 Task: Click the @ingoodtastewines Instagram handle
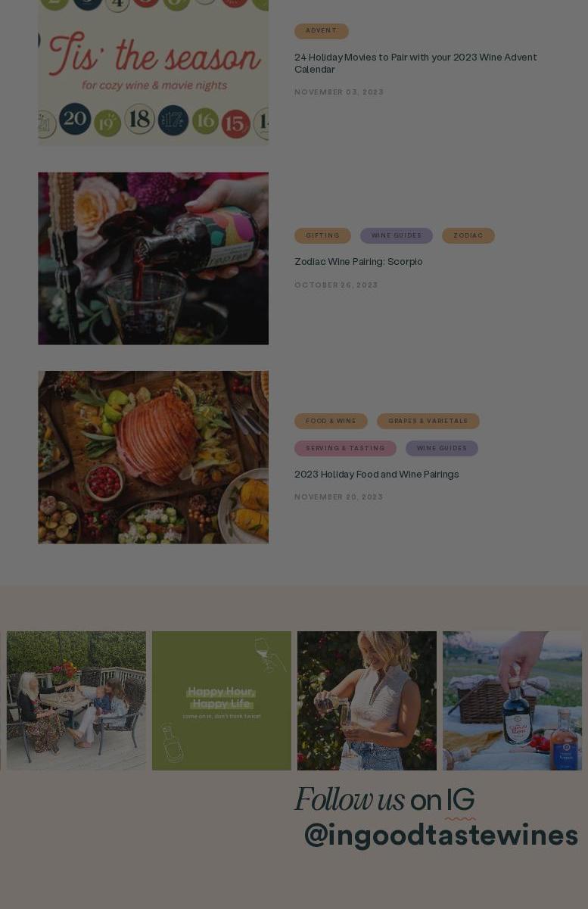(x=441, y=836)
